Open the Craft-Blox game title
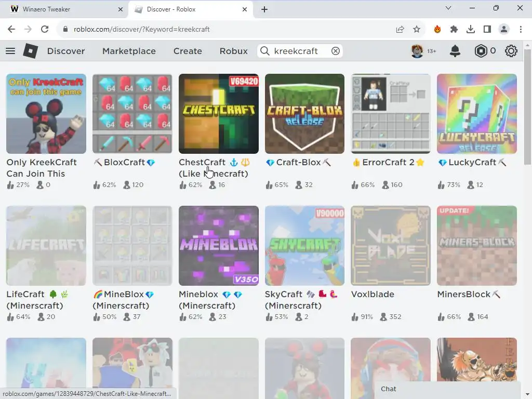 298,162
